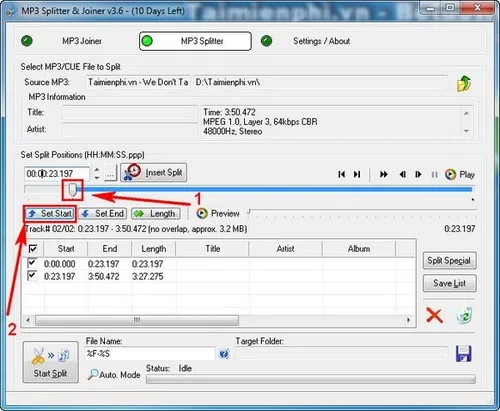Click the Length button

point(156,214)
